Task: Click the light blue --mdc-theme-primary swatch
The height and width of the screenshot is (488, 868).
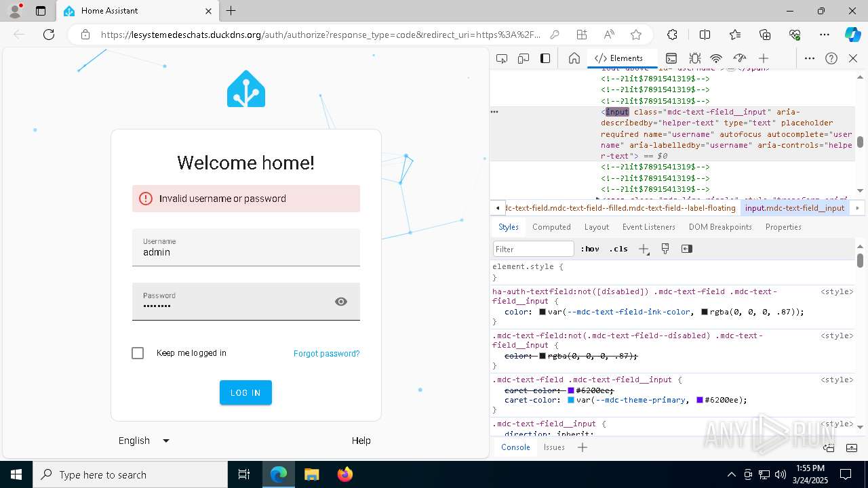Action: 571,400
